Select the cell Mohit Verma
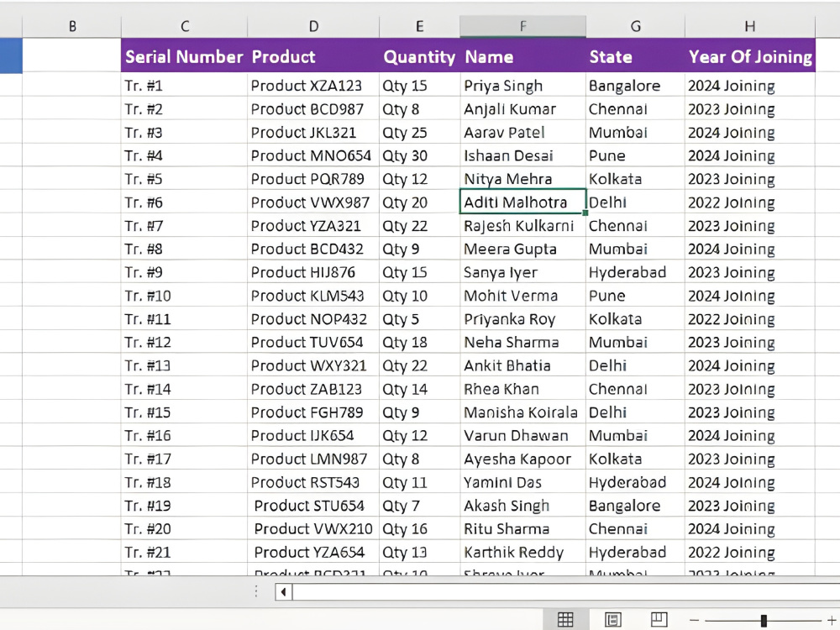840x630 pixels. click(x=522, y=296)
